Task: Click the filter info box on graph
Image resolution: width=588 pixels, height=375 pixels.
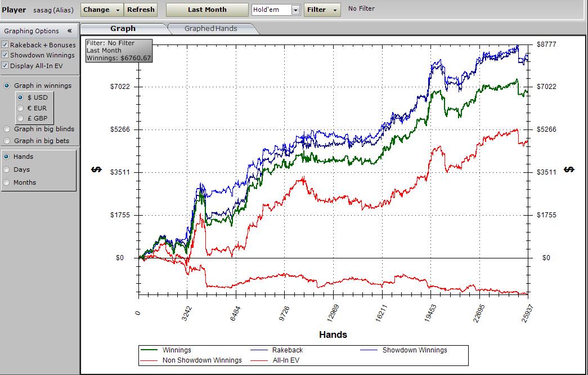Action: (119, 51)
